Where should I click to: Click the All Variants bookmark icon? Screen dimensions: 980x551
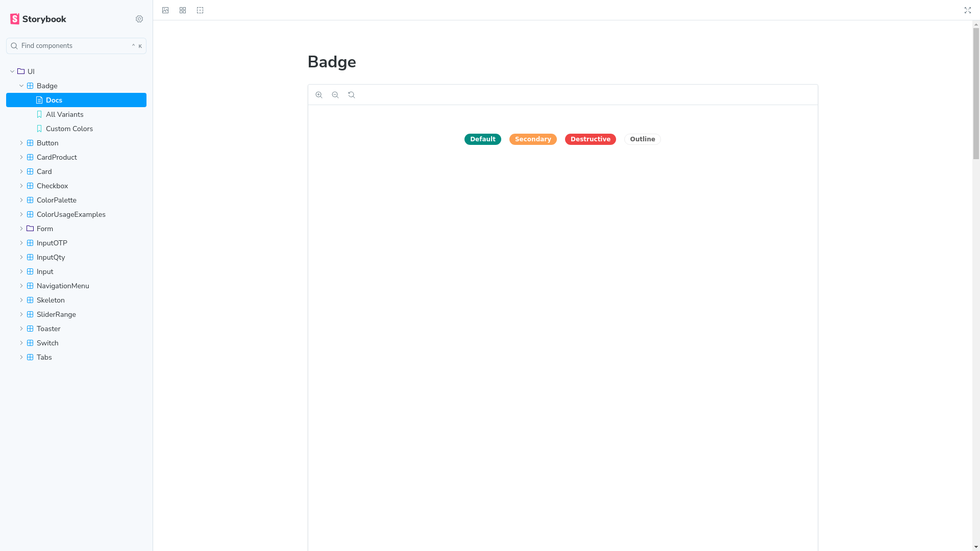(39, 114)
